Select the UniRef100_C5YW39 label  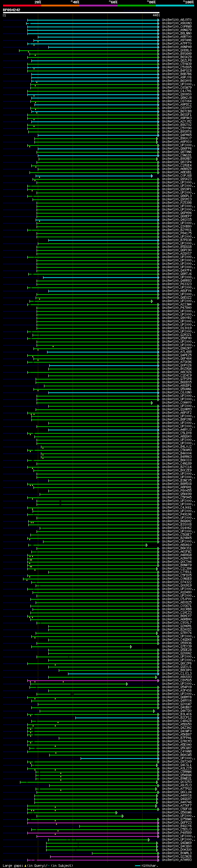point(177,64)
